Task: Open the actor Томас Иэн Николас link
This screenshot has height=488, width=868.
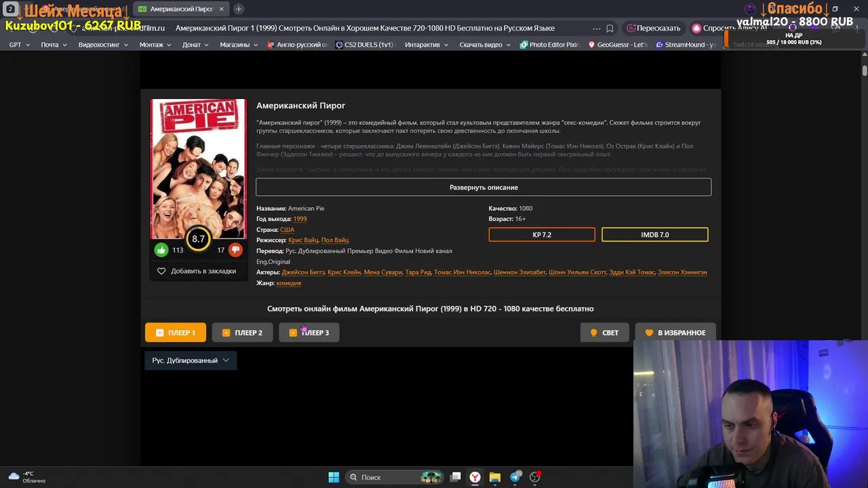Action: tap(462, 272)
